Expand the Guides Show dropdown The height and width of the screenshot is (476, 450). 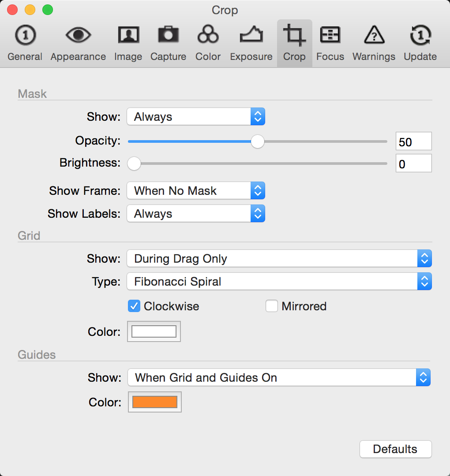tap(279, 377)
